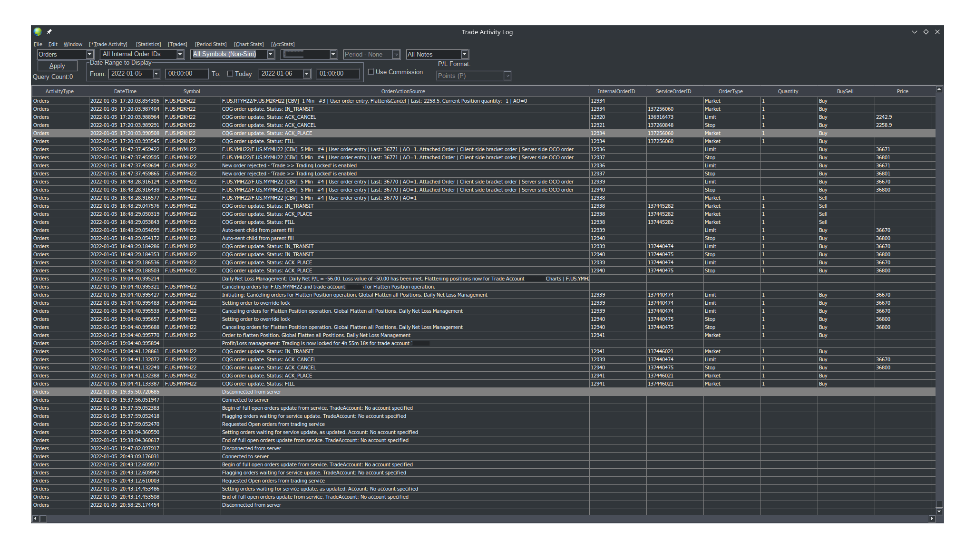Open the Orders activity type dropdown

(89, 54)
